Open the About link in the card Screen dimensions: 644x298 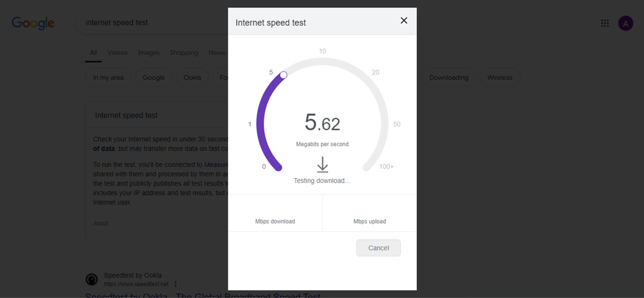click(100, 223)
